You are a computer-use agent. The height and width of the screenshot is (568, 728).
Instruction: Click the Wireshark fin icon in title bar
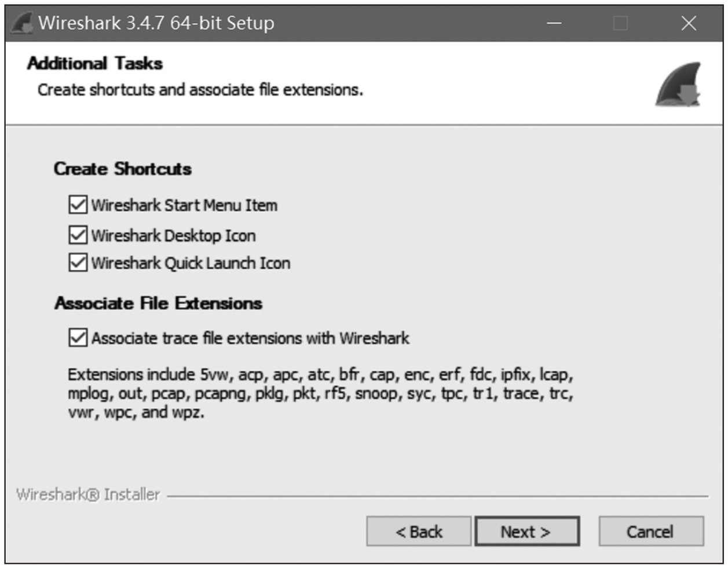(22, 23)
